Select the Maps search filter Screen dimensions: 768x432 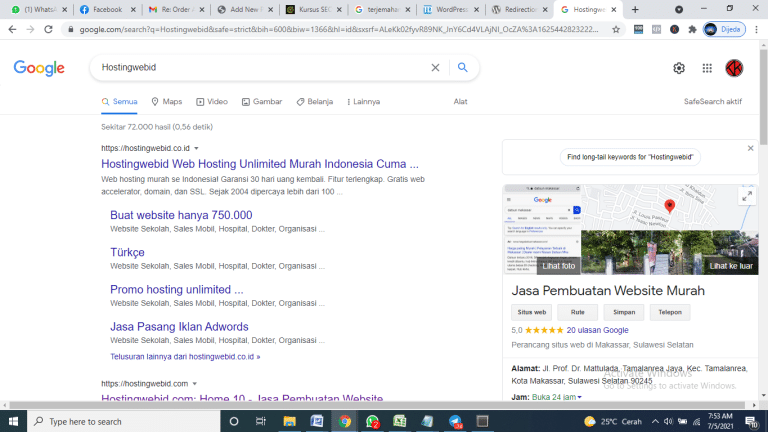click(x=167, y=102)
